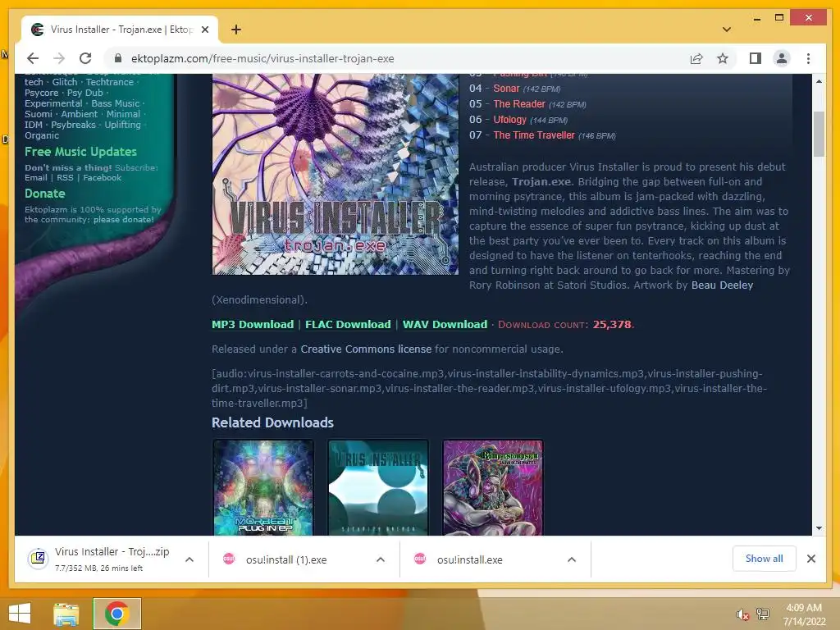Reload the page with refresh icon

tap(85, 58)
